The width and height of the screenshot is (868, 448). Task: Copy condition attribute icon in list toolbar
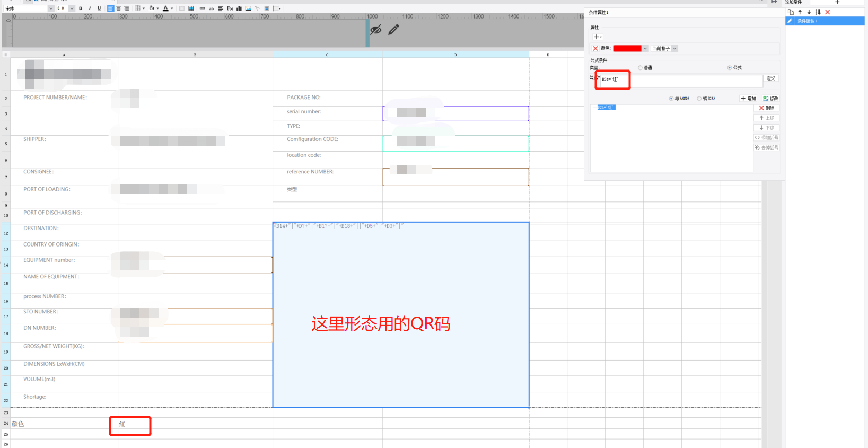click(x=791, y=12)
